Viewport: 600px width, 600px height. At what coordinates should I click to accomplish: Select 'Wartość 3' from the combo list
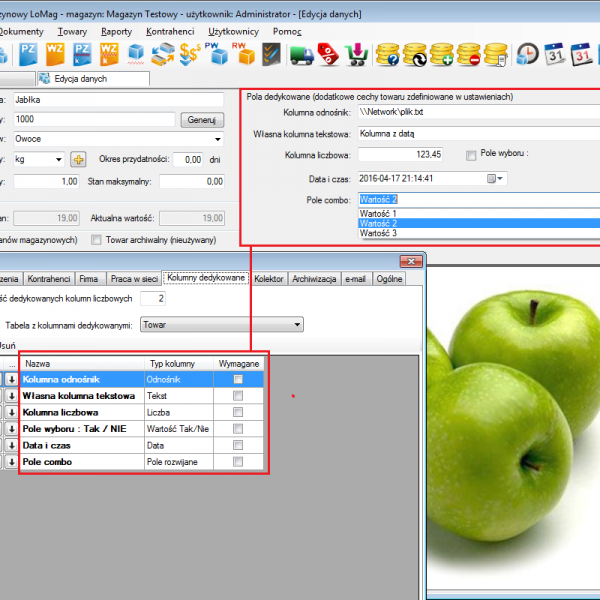[x=379, y=233]
